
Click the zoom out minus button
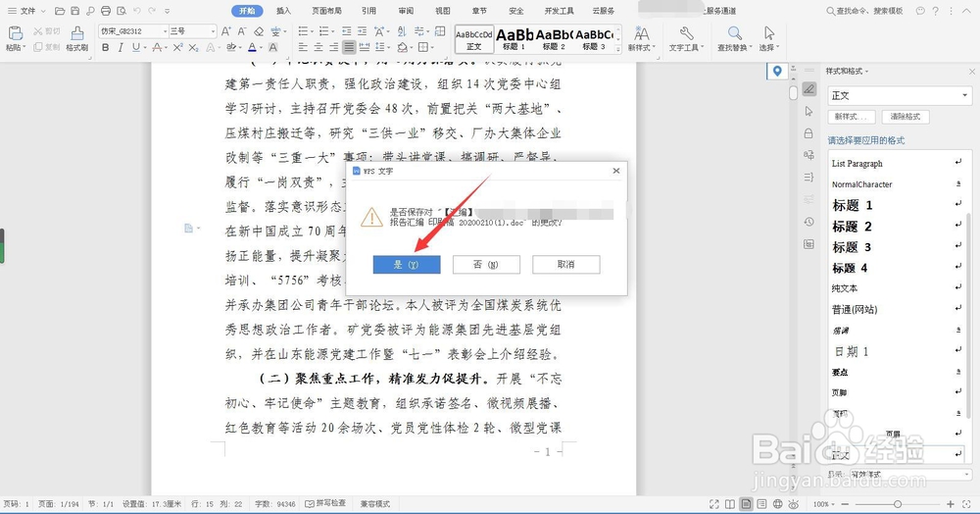pos(845,504)
